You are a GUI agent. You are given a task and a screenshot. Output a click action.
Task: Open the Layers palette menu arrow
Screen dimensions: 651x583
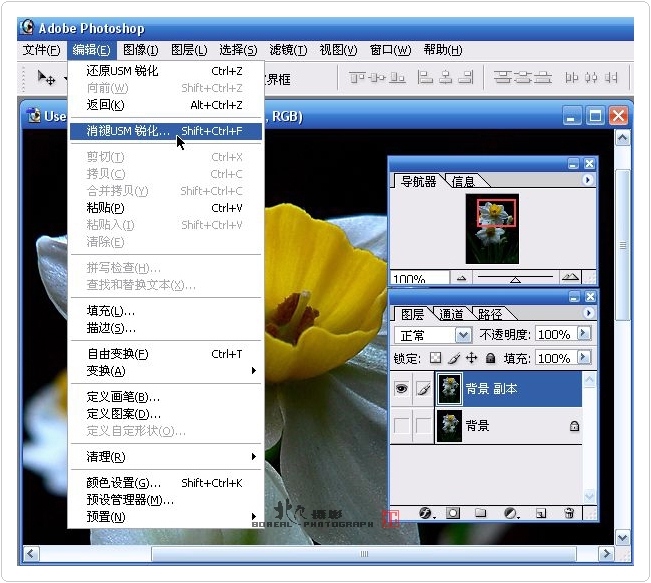coord(588,313)
